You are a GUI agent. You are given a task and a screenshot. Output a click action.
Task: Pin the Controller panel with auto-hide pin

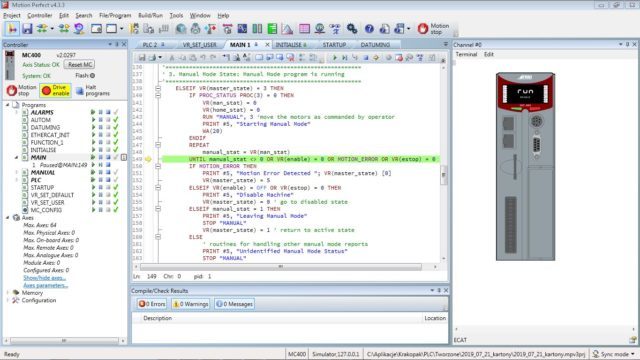(x=117, y=44)
